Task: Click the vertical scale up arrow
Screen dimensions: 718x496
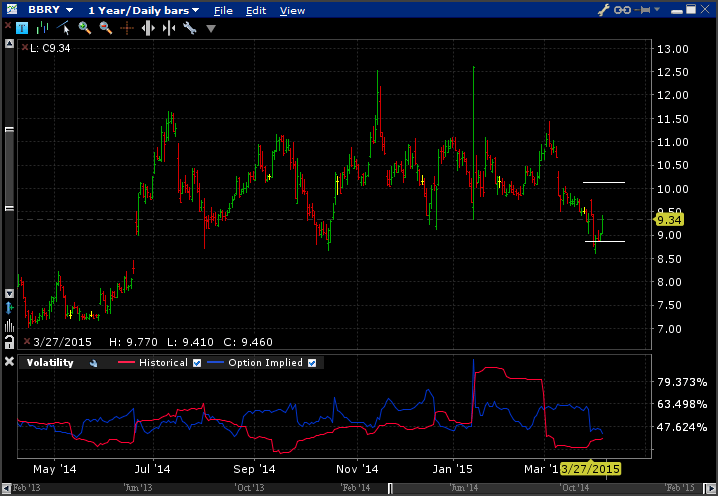Action: 9,44
